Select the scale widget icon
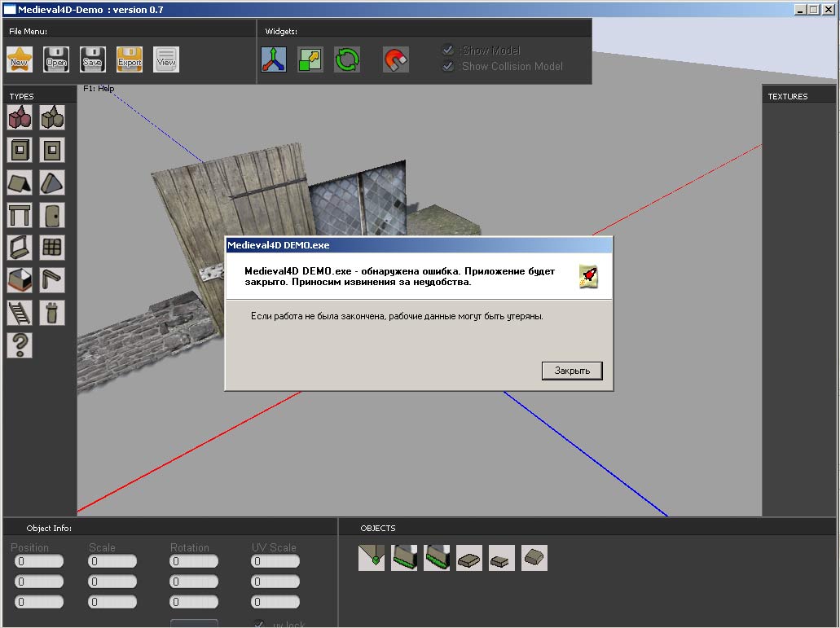Screen dimensions: 840x628 click(x=310, y=59)
